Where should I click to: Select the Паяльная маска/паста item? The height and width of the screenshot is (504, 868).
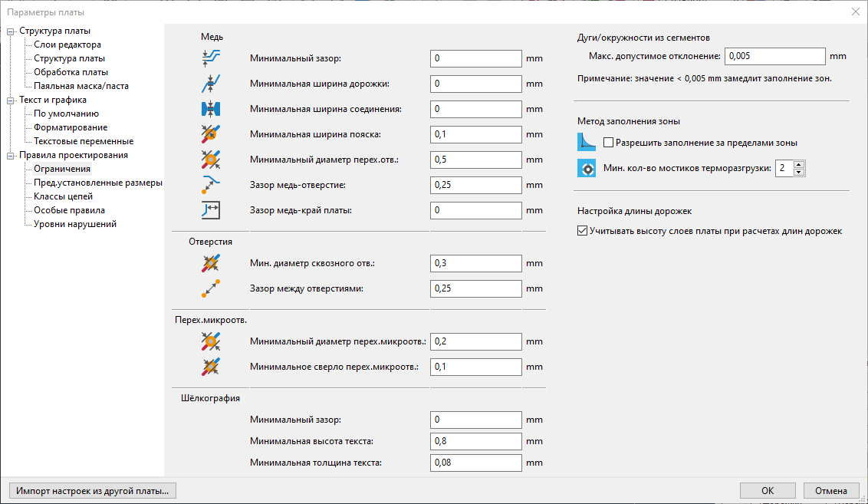(81, 86)
